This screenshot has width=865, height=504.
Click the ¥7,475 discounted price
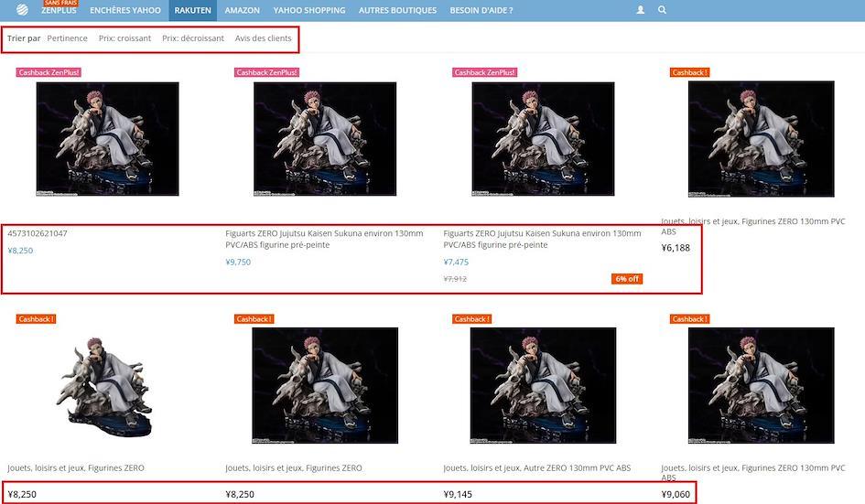456,262
